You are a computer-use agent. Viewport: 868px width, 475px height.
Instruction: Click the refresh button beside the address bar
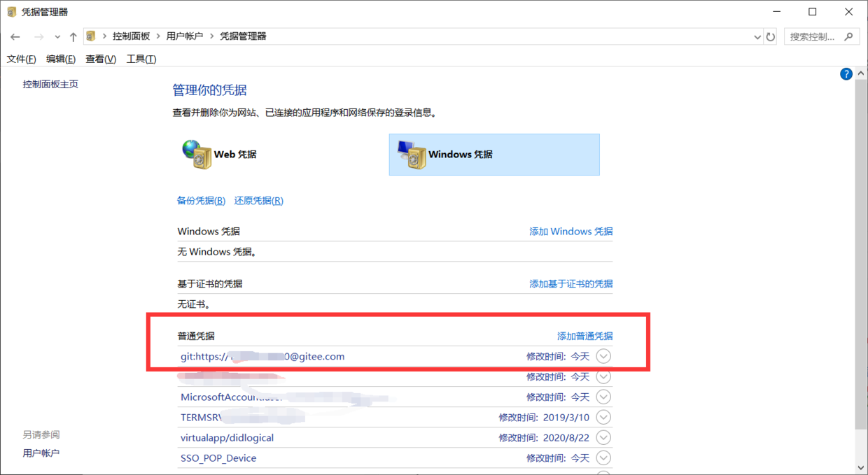point(771,36)
